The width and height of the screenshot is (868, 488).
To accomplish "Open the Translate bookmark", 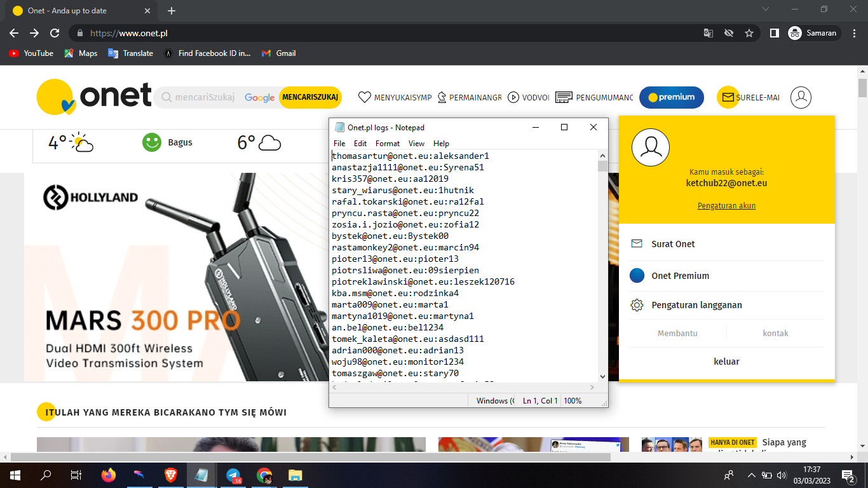I will click(131, 53).
